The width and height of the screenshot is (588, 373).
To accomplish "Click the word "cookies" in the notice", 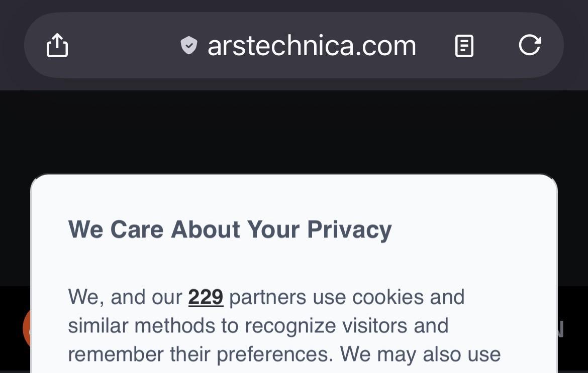I will [x=387, y=297].
